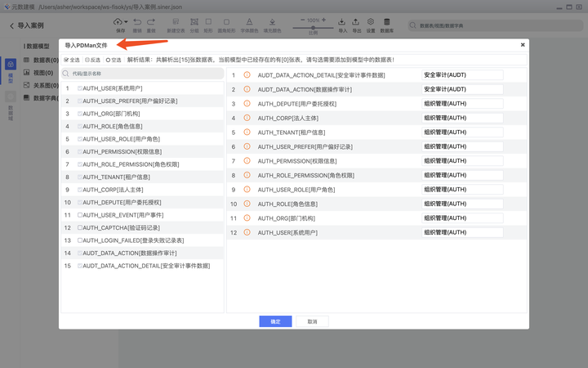Image resolution: width=588 pixels, height=368 pixels.
Task: Open 视图(0) in the model tree
Action: (38, 73)
